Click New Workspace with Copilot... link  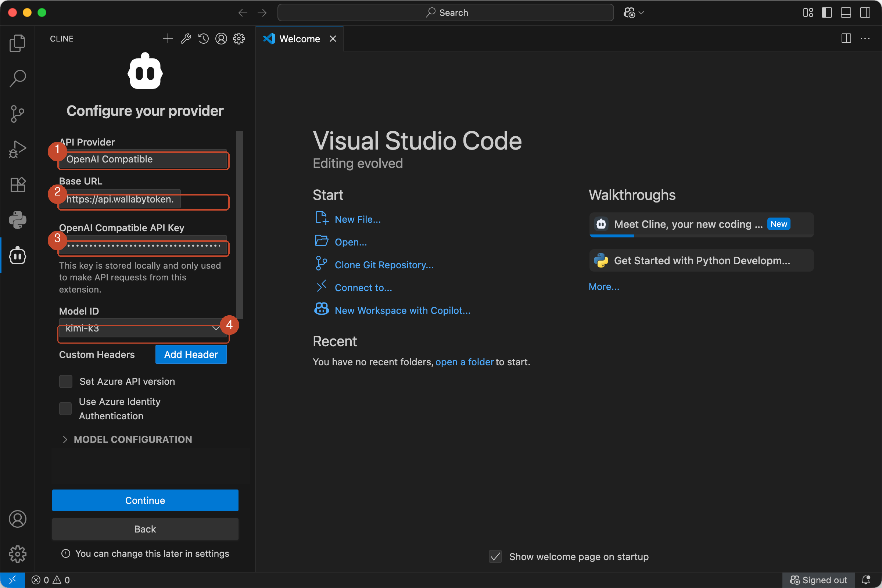pyautogui.click(x=402, y=311)
